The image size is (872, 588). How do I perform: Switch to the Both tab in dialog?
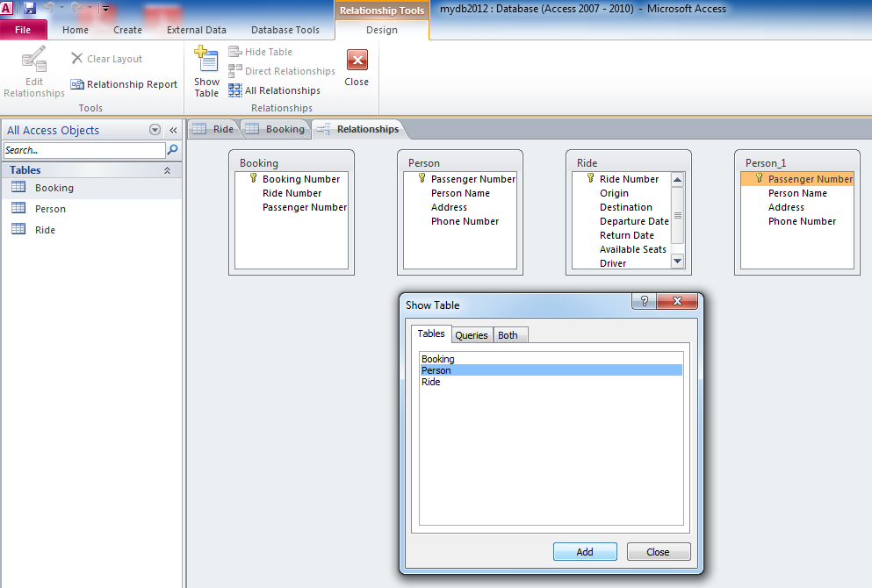click(x=508, y=335)
